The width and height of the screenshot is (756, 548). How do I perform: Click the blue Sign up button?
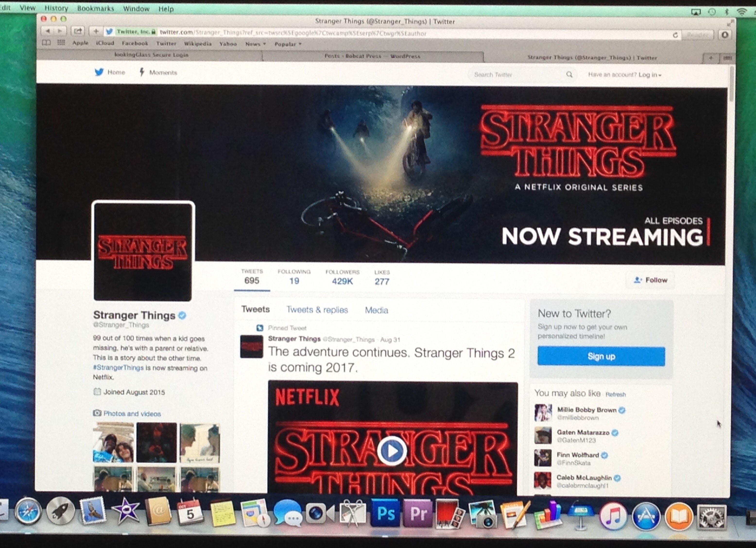[x=601, y=356]
